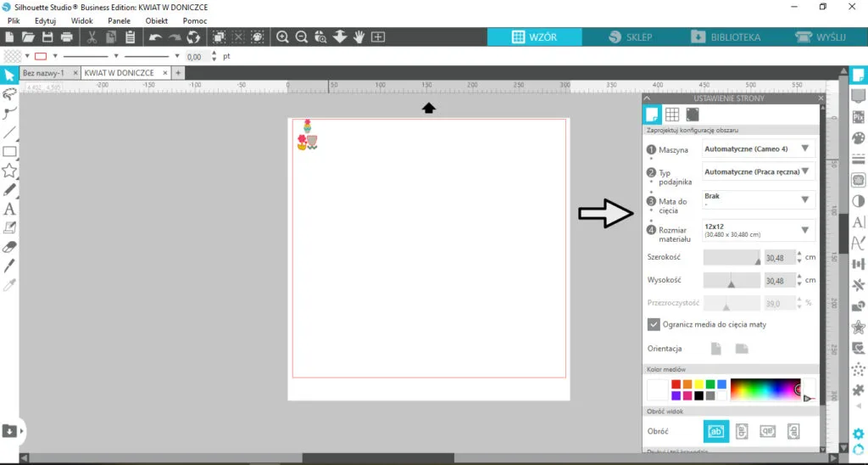This screenshot has height=465, width=868.
Task: Increase line thickness with the stepper arrow
Action: (x=214, y=53)
